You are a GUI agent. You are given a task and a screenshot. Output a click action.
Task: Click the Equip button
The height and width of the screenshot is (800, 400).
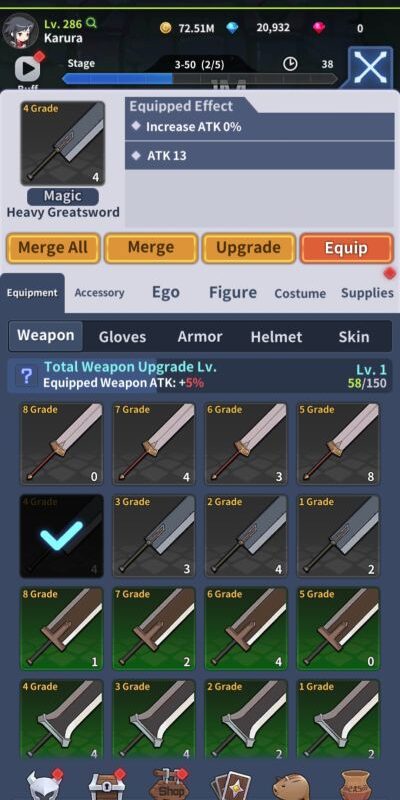(x=346, y=248)
